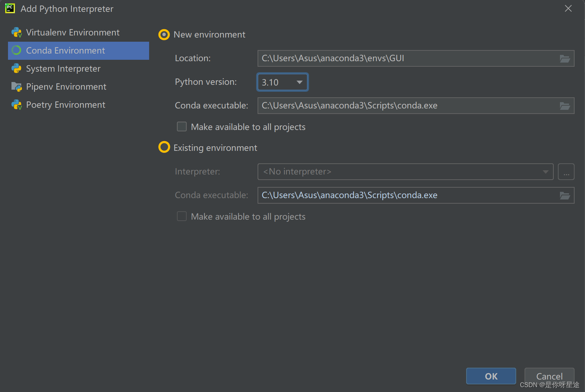
Task: Click the Cancel button
Action: (x=549, y=376)
